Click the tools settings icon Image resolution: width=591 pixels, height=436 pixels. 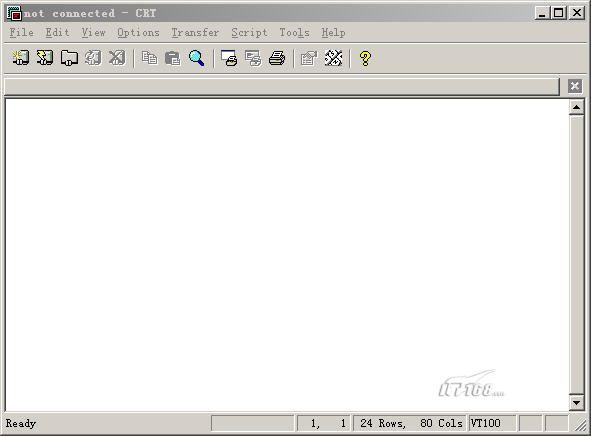pos(333,58)
